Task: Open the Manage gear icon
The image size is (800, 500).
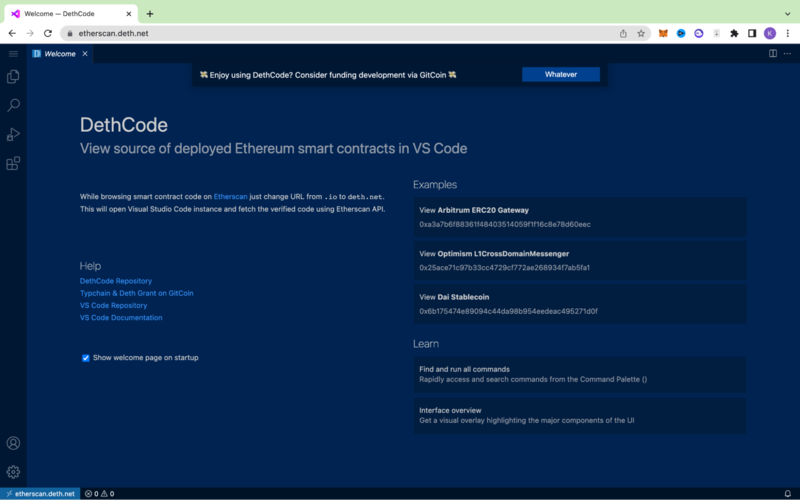Action: [x=13, y=471]
